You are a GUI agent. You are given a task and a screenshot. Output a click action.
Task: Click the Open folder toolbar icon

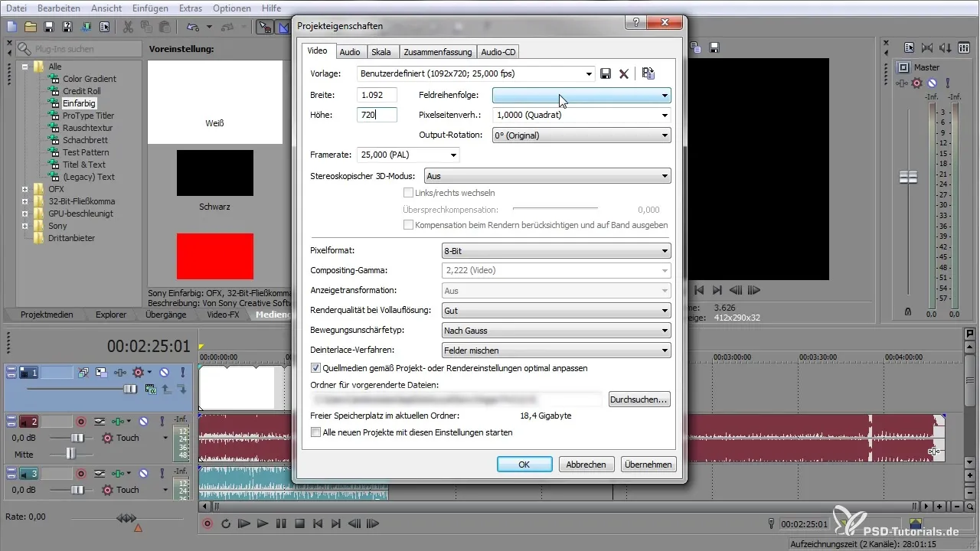(30, 27)
